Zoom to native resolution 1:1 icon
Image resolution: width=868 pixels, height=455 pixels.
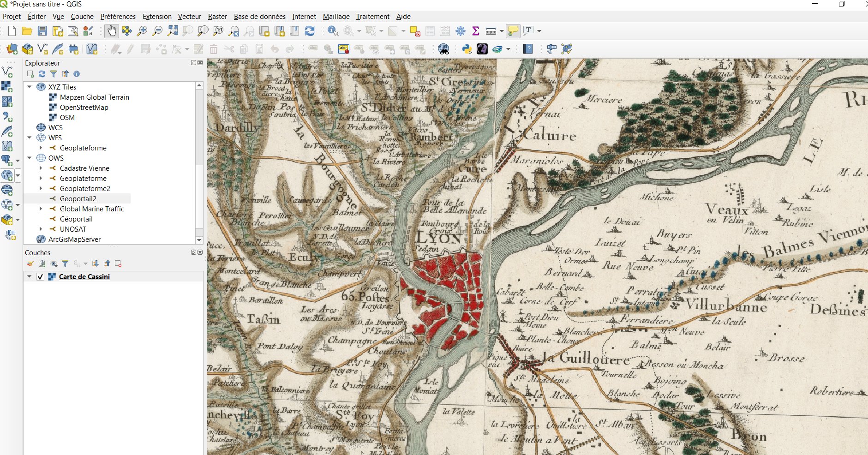218,31
